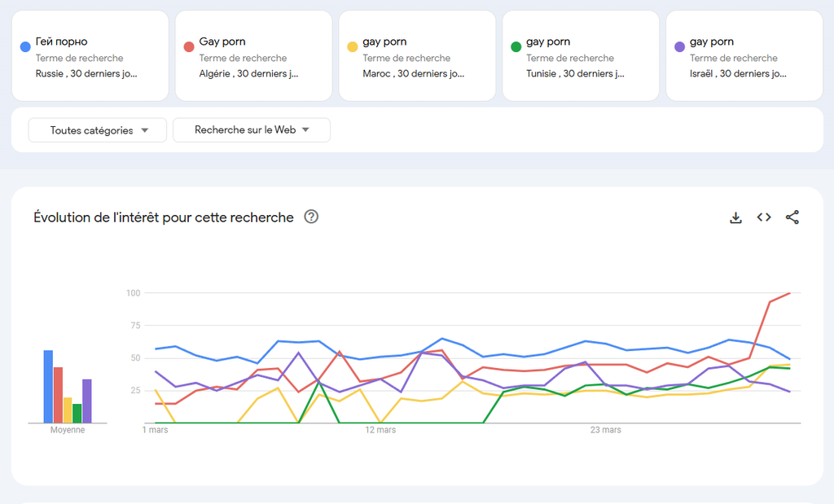Edit the Tunisie search term card

point(581,57)
